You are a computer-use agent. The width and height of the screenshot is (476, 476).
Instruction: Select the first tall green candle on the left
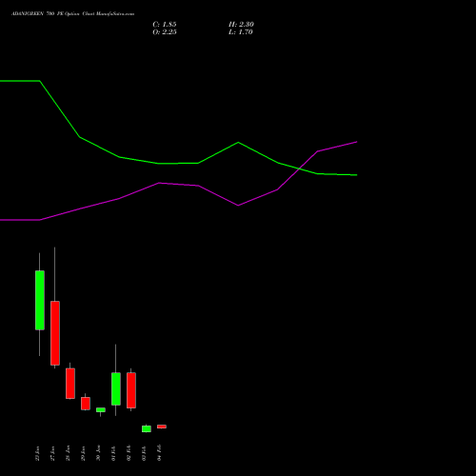(40, 300)
